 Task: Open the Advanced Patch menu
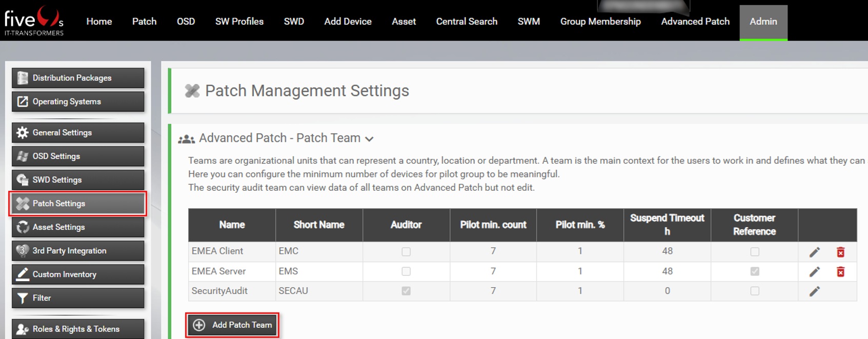[x=695, y=22]
